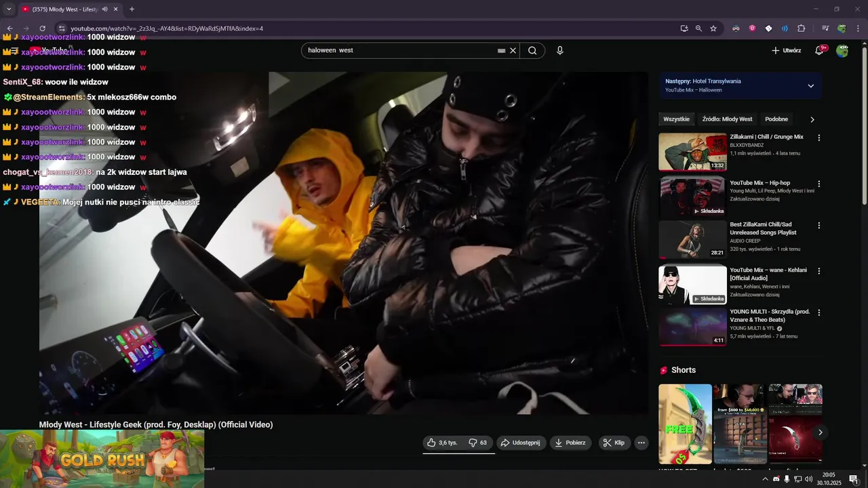
Task: Open the tab search dropdown
Action: click(x=9, y=9)
